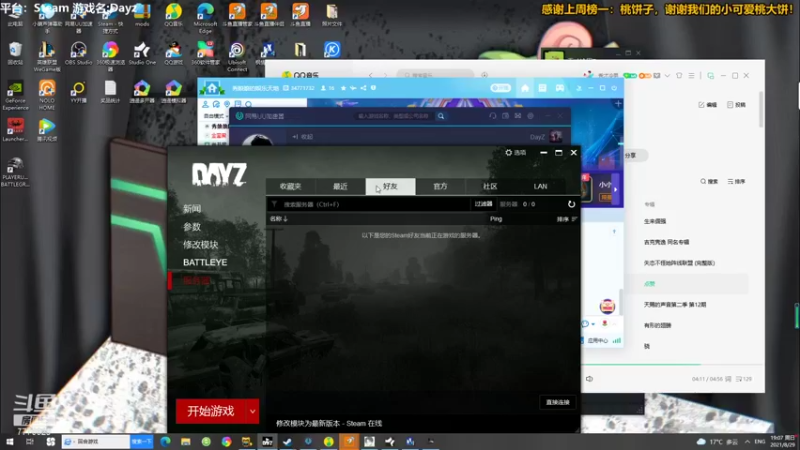
Task: Open the 修改模块 mods section
Action: 201,245
